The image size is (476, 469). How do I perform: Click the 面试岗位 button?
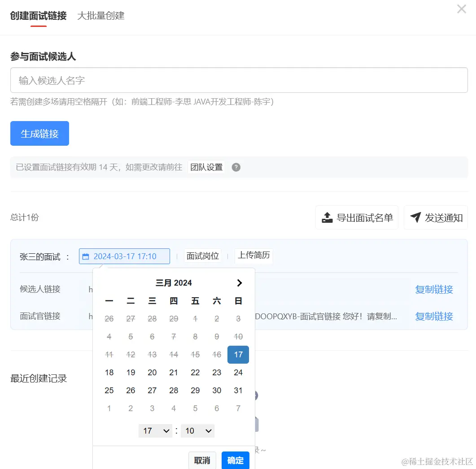coord(202,256)
